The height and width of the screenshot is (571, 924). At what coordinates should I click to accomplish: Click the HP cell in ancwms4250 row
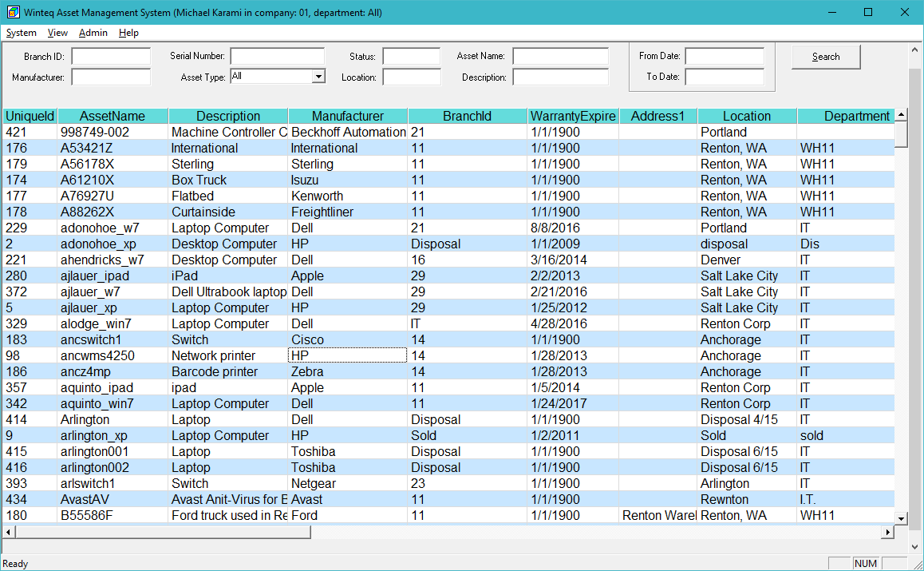(x=348, y=355)
